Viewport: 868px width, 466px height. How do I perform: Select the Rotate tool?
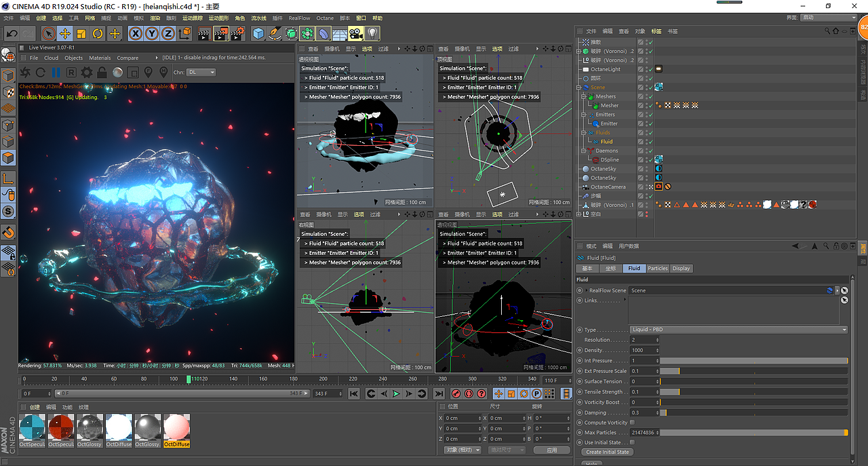98,33
